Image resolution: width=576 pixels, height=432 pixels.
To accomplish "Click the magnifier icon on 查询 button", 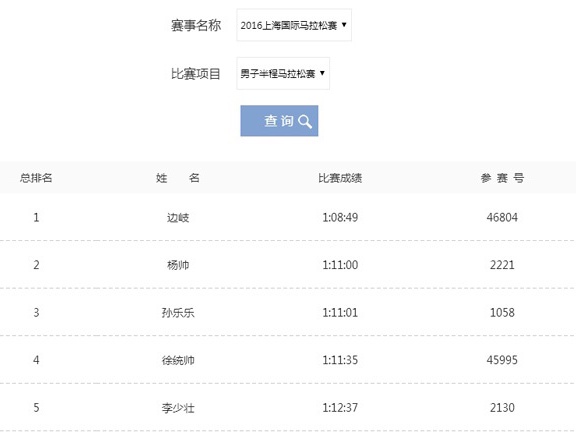I will point(305,121).
